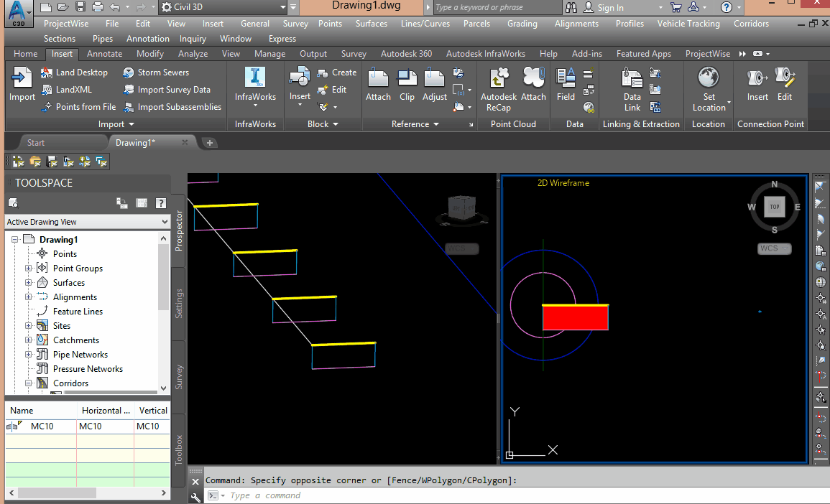This screenshot has width=830, height=504.
Task: Insert a Field
Action: [566, 83]
